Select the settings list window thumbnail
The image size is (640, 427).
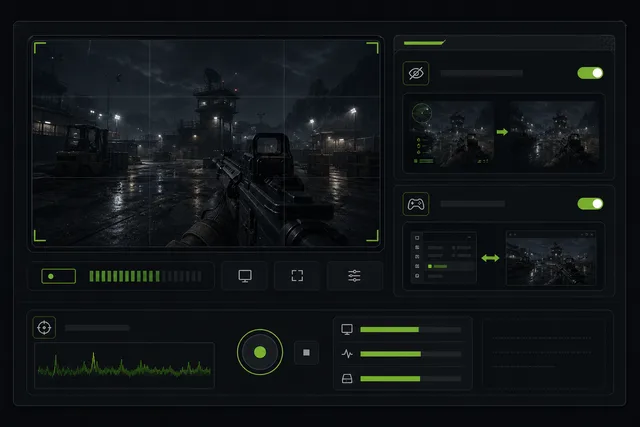(x=444, y=258)
